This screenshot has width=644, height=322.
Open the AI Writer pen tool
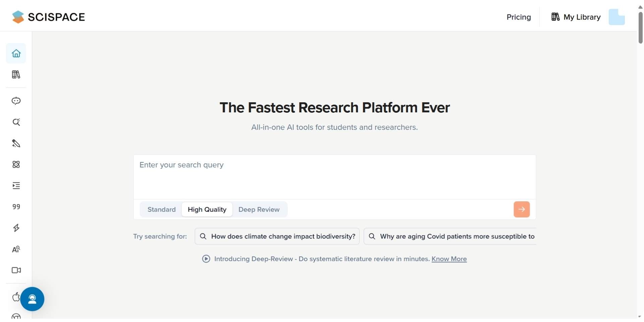16,143
